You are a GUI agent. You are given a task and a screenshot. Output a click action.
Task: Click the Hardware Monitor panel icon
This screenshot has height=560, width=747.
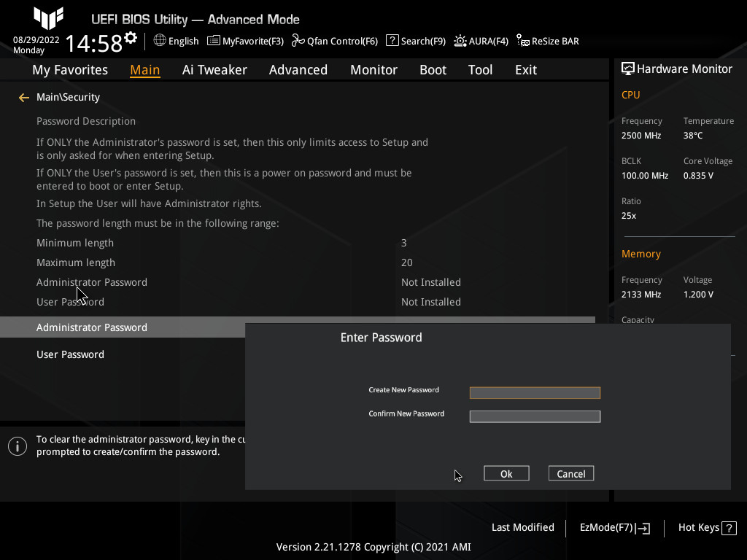[x=628, y=68]
